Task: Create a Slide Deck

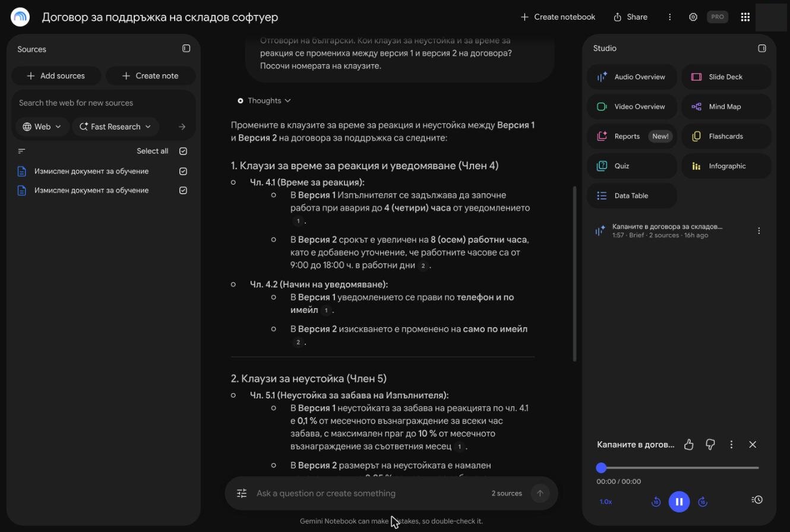Action: [726, 77]
